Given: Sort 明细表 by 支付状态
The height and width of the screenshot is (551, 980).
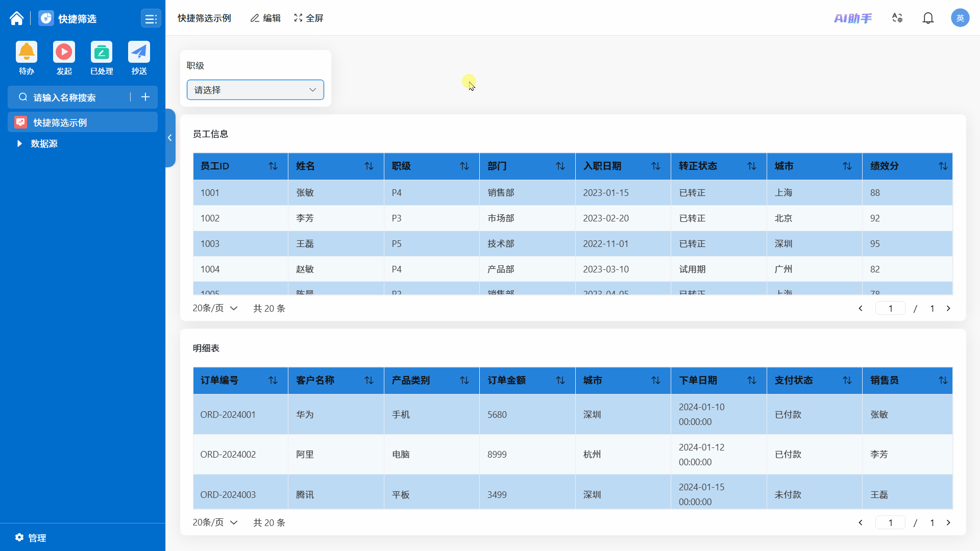Looking at the screenshot, I should [847, 381].
